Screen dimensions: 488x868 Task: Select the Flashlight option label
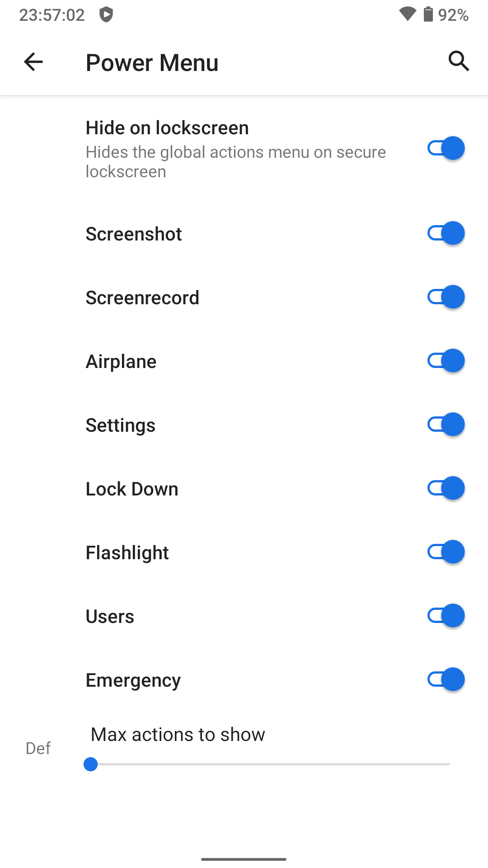(x=127, y=553)
